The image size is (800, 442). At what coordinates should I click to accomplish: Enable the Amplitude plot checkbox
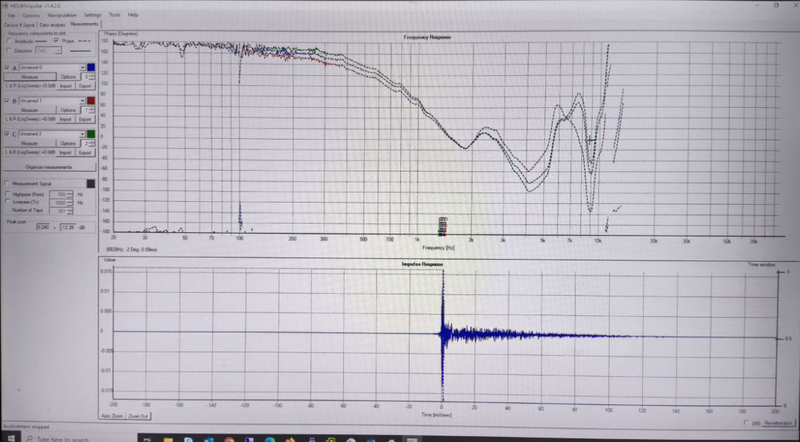(x=8, y=41)
